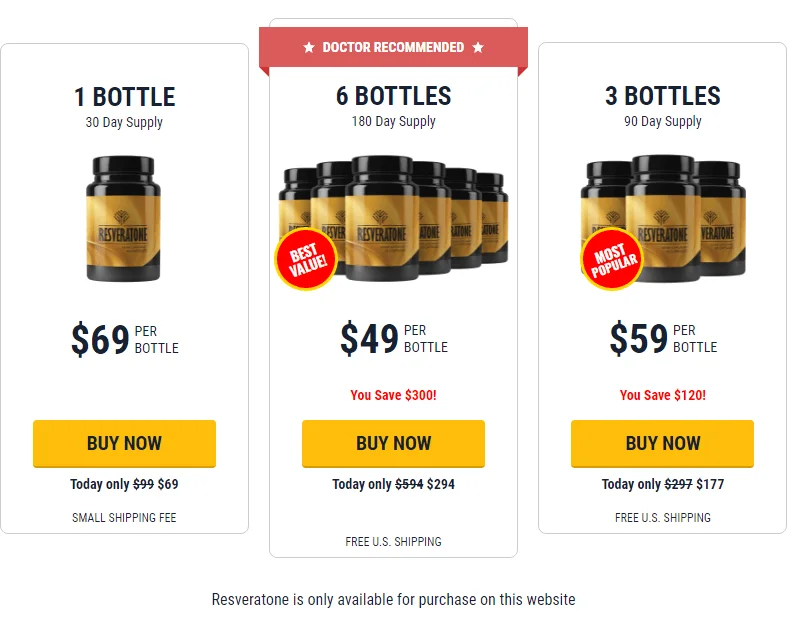Click BUY NOW for 6 bottles
This screenshot has height=625, width=804.
(x=393, y=443)
